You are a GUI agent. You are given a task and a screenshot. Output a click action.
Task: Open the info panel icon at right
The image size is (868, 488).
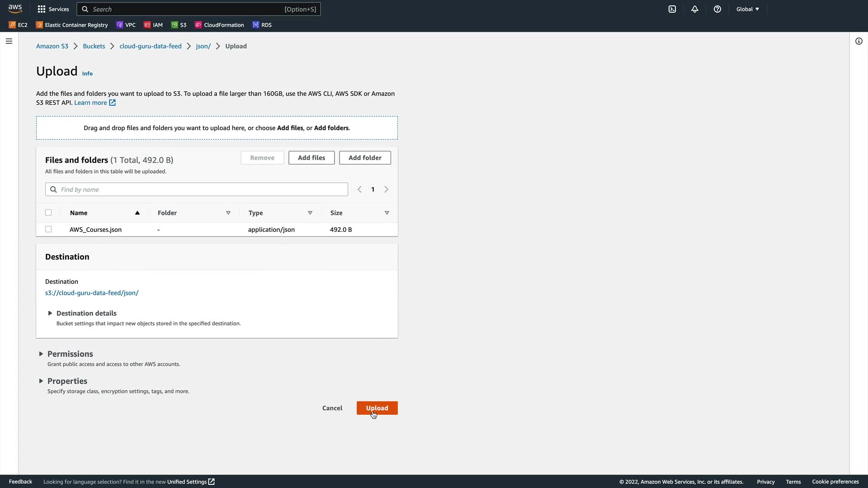click(859, 41)
